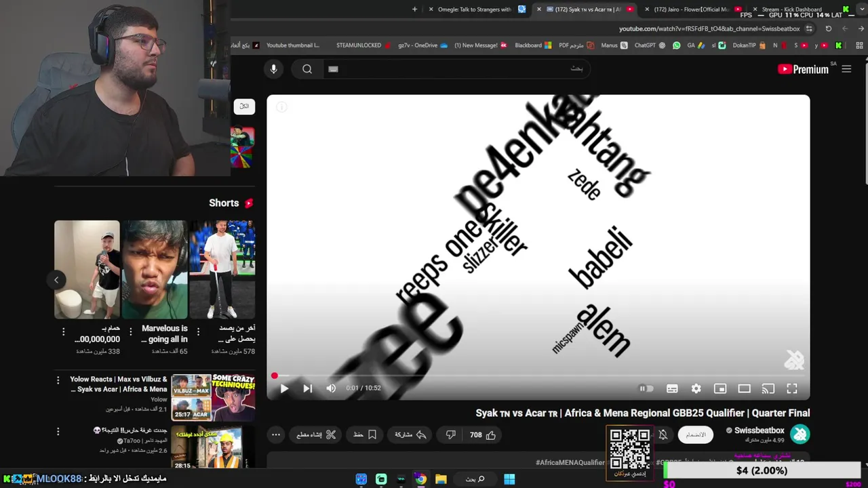This screenshot has width=868, height=488.
Task: Open options for Marvelous is going all in
Action: [130, 331]
